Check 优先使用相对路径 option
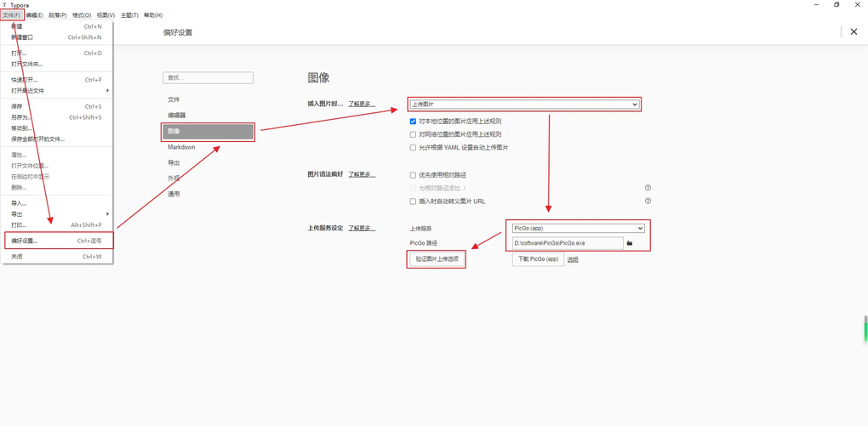This screenshot has height=425, width=868. (x=413, y=174)
